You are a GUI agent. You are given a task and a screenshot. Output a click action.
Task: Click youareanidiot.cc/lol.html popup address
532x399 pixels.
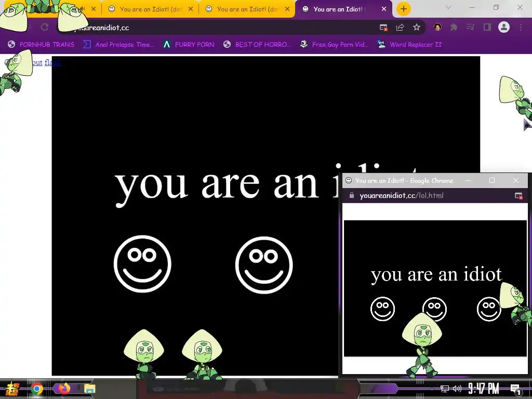402,195
